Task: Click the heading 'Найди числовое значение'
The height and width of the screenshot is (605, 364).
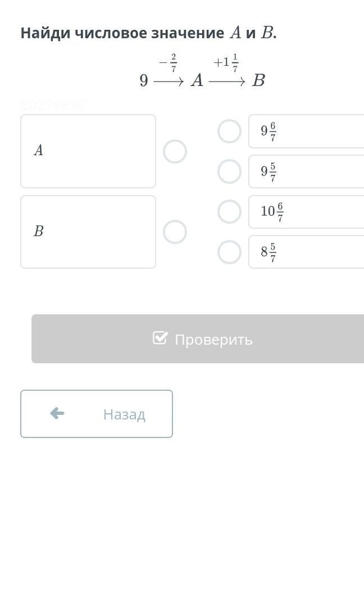Action: (x=122, y=33)
